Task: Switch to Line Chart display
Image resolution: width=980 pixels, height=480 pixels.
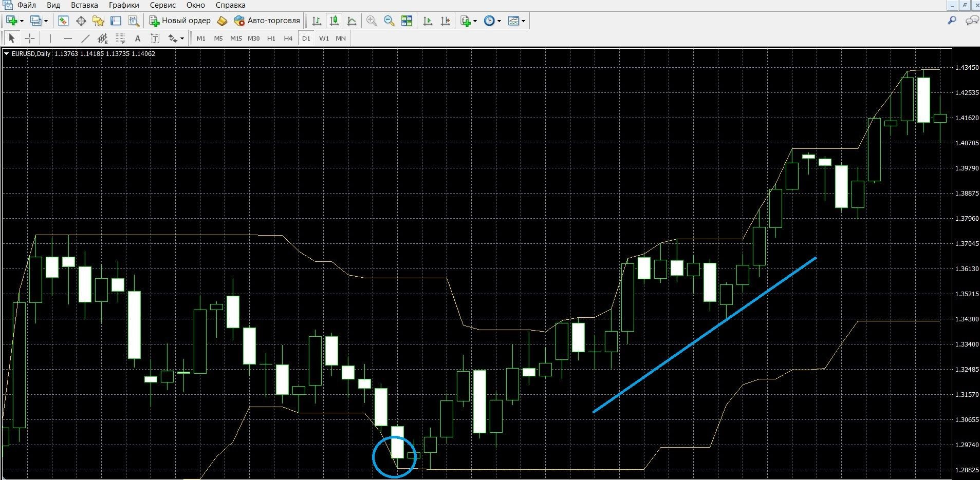Action: (352, 21)
